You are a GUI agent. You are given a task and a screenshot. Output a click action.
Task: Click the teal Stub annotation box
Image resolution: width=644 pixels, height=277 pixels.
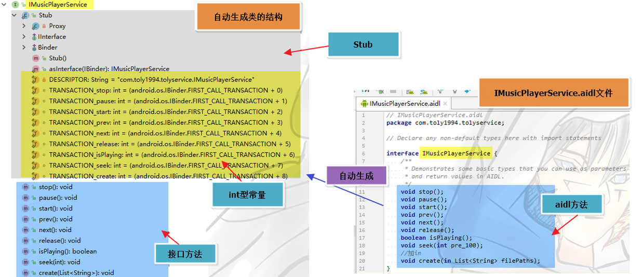click(363, 45)
